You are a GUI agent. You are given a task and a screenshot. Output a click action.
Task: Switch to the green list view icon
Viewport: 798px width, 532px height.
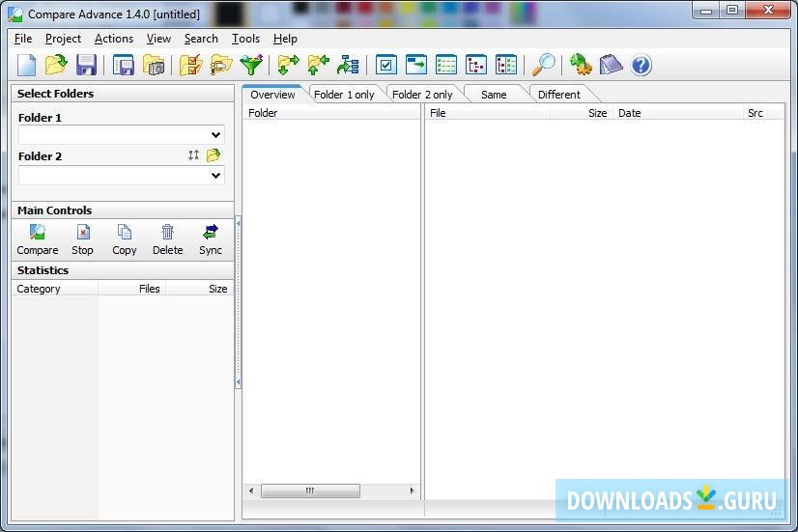point(446,65)
